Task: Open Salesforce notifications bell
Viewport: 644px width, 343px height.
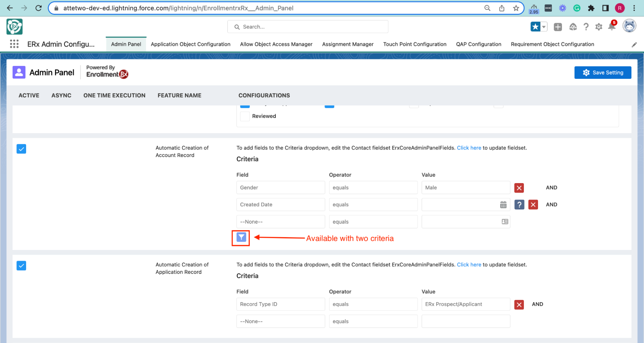Action: pyautogui.click(x=611, y=27)
